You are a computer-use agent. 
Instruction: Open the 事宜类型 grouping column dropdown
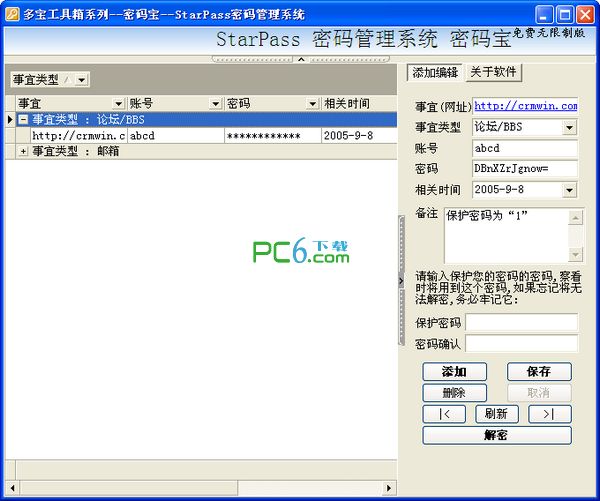pyautogui.click(x=81, y=80)
